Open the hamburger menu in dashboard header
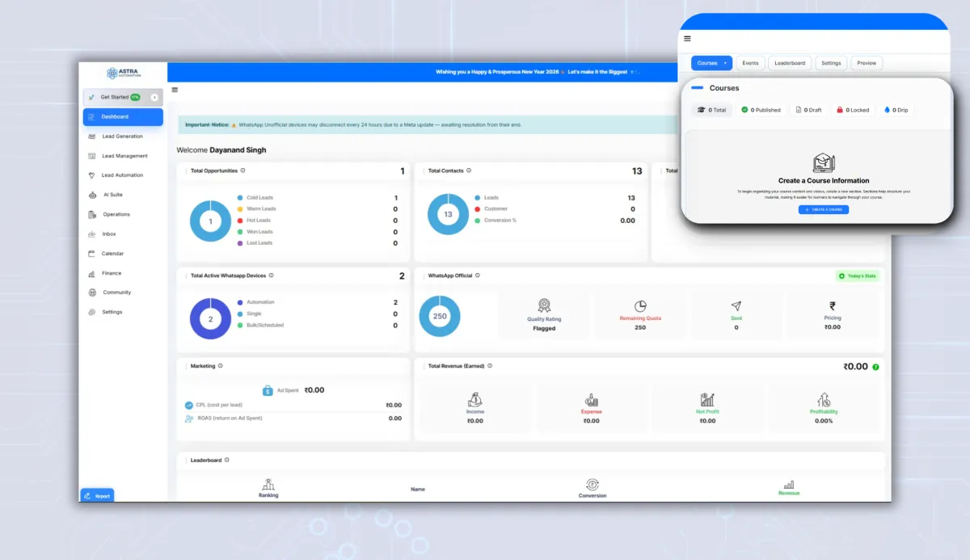970x560 pixels. [x=175, y=90]
